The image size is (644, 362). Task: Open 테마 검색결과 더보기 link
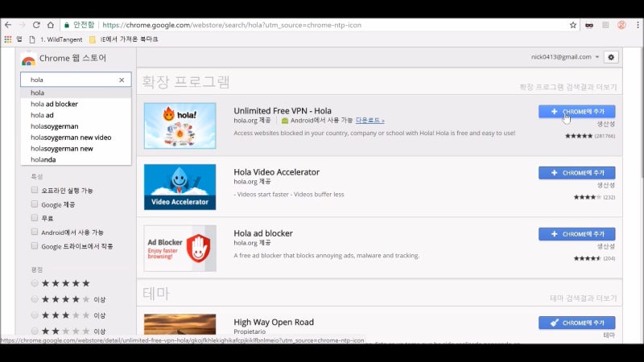click(x=583, y=298)
